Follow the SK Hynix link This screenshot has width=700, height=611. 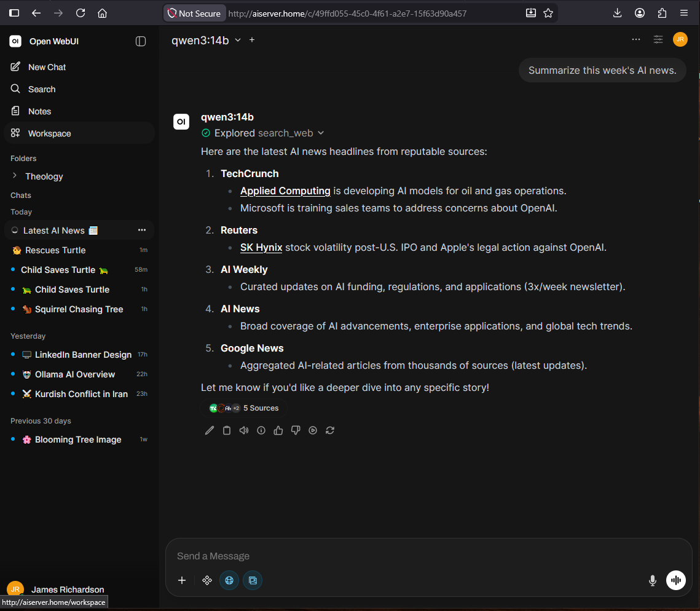[261, 248]
